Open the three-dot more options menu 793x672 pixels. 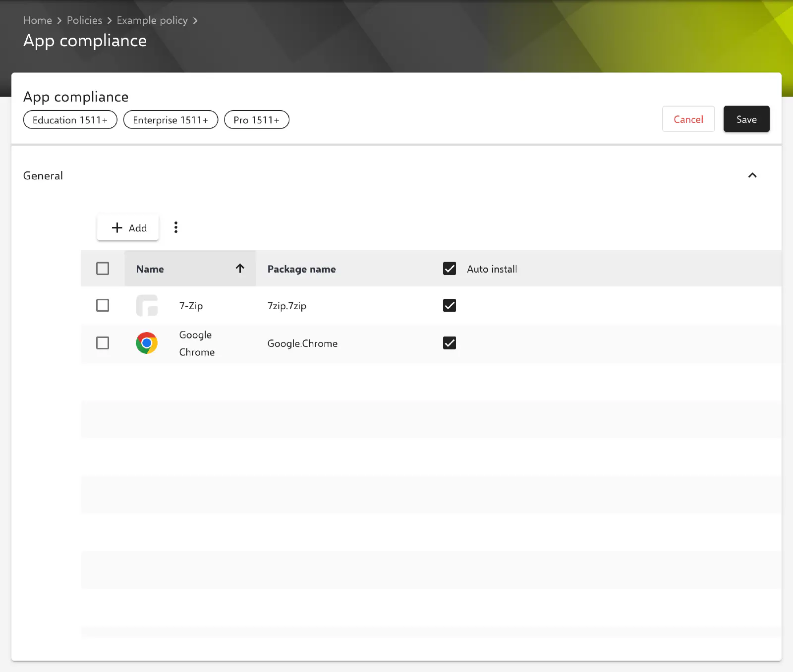176,227
